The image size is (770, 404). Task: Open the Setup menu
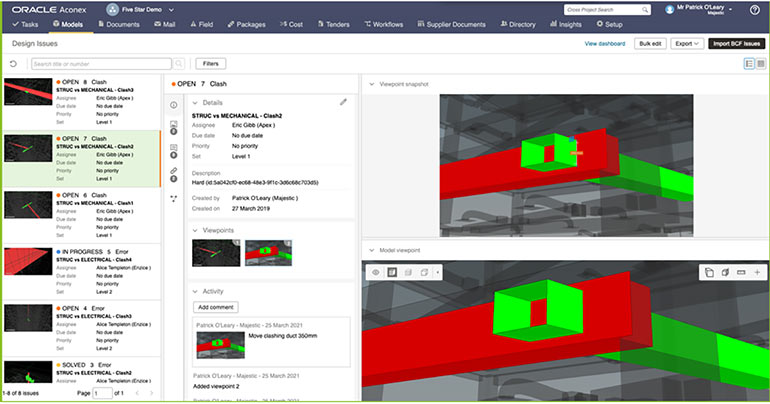(x=609, y=24)
